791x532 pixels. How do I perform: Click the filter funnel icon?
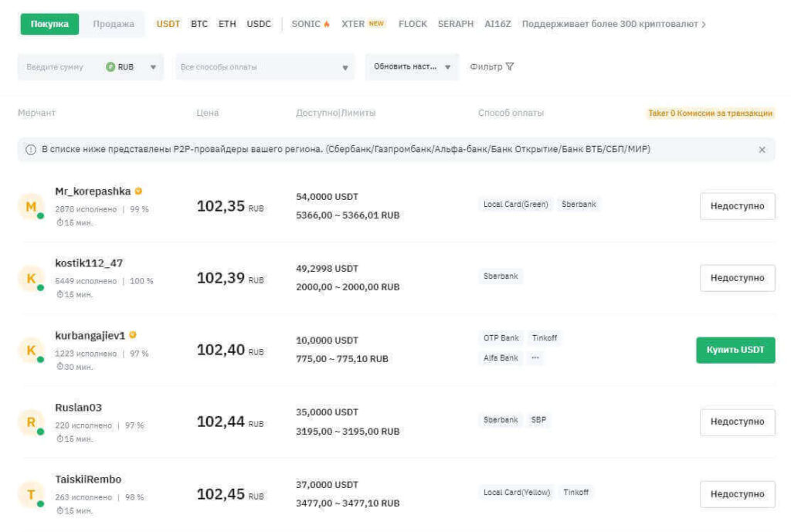click(x=509, y=67)
